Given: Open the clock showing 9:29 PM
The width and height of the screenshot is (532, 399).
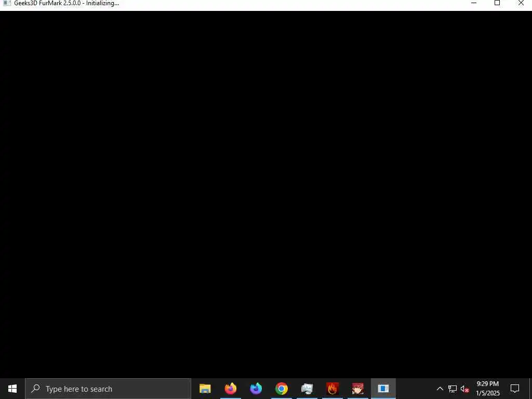Looking at the screenshot, I should 487,389.
